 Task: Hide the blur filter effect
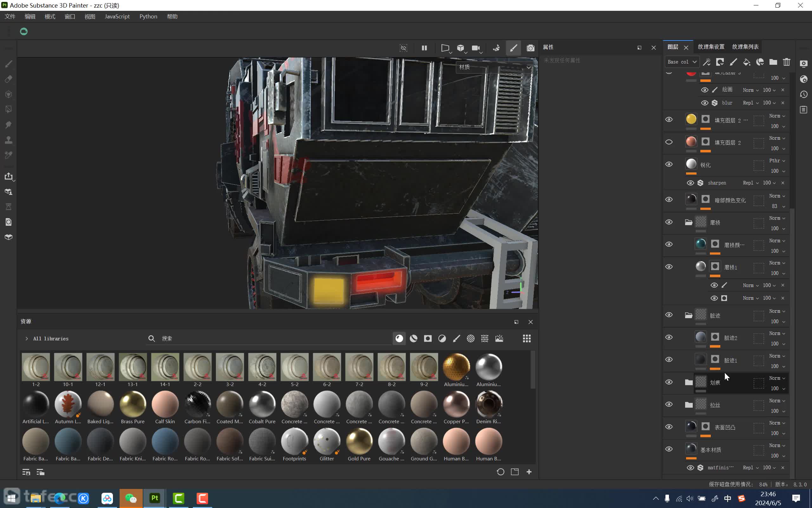click(704, 103)
